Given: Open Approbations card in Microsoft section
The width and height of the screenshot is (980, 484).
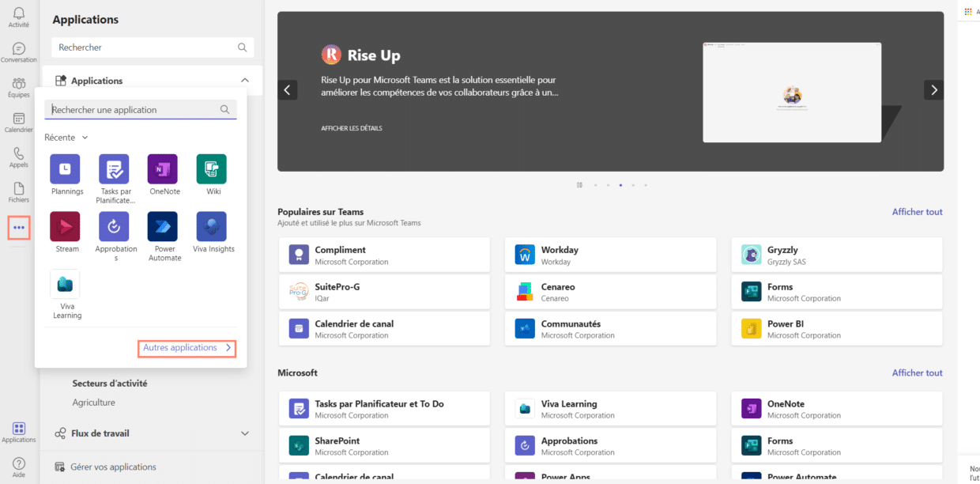Looking at the screenshot, I should coord(610,446).
